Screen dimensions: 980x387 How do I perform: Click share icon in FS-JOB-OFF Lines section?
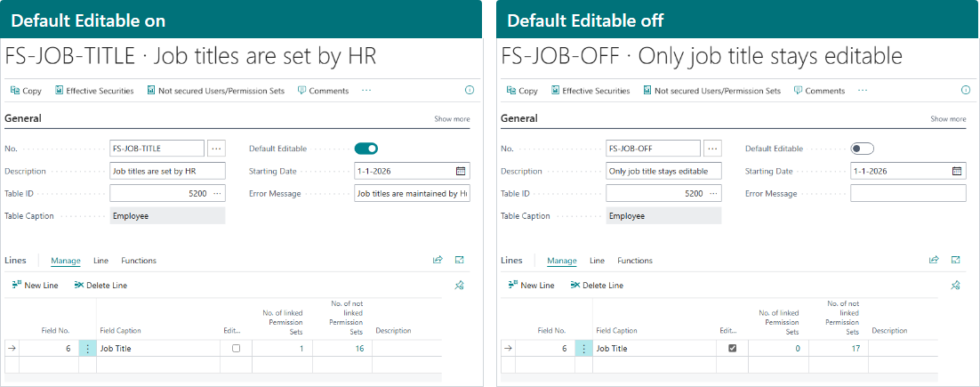click(935, 260)
